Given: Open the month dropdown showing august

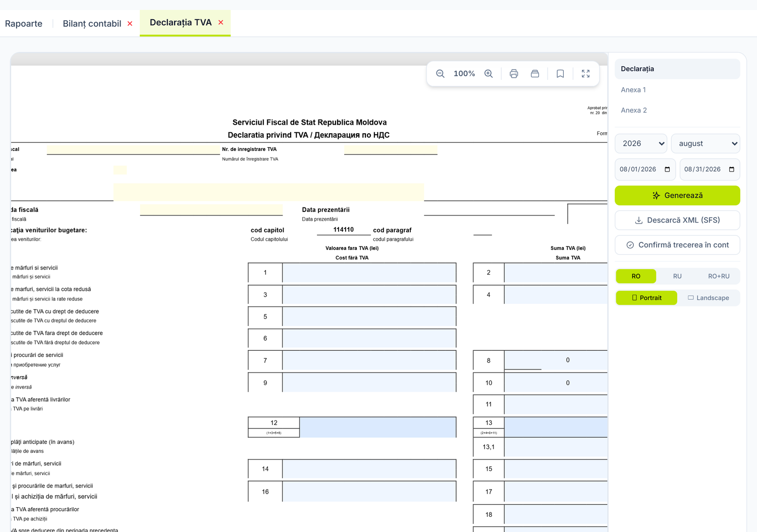Looking at the screenshot, I should tap(706, 143).
